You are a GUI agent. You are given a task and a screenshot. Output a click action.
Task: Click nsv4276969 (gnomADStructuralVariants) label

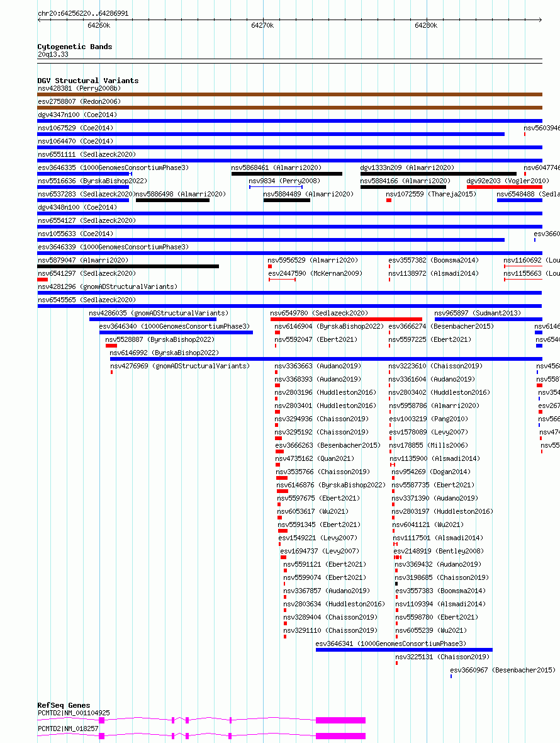coord(180,366)
